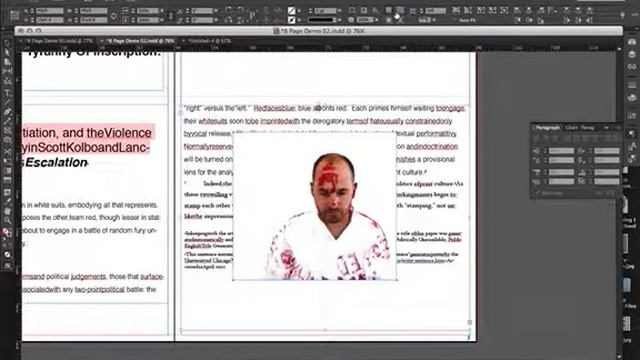
Task: Switch to the Untitled-4 document tab
Action: (x=209, y=41)
